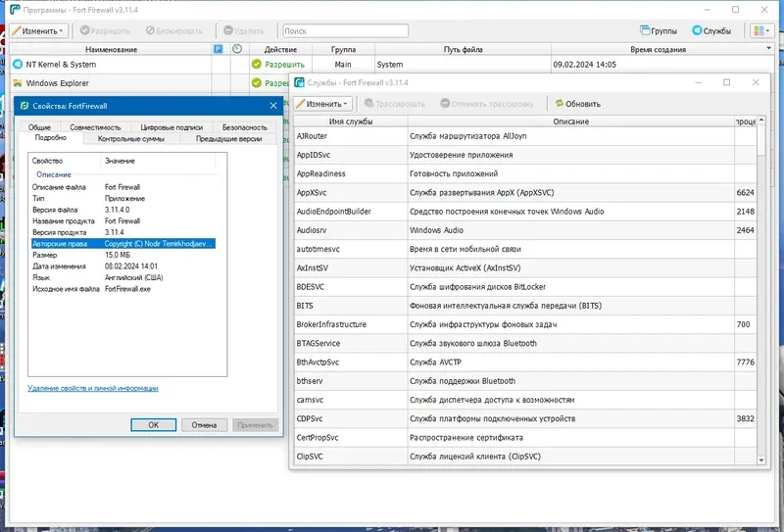Viewport: 784px width, 532px height.
Task: Select the Windows Explorer folder icon
Action: pyautogui.click(x=18, y=83)
